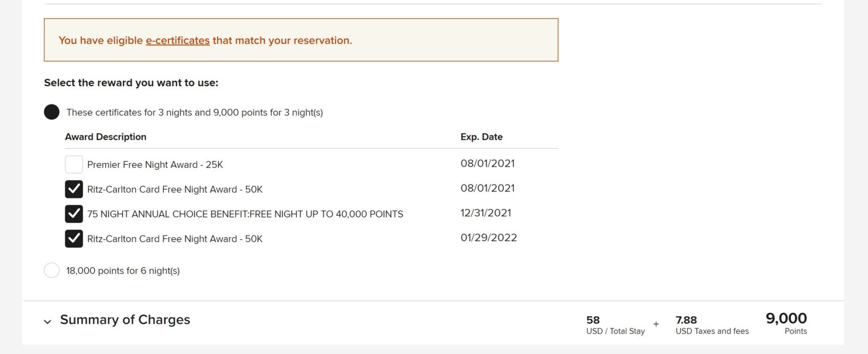Click the Summary of Charges heading
868x354 pixels.
click(125, 320)
